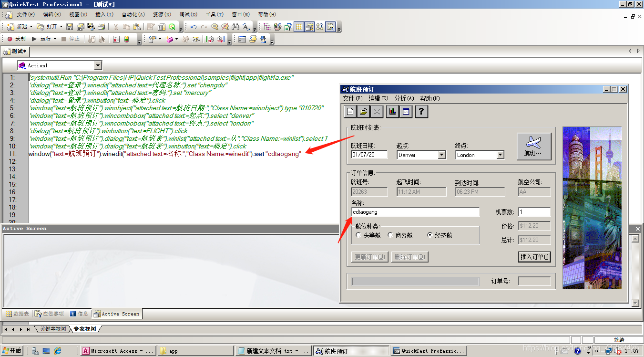Select the 商务舱 (Business class) radio button
Screen dimensions: 644x357
click(390, 235)
